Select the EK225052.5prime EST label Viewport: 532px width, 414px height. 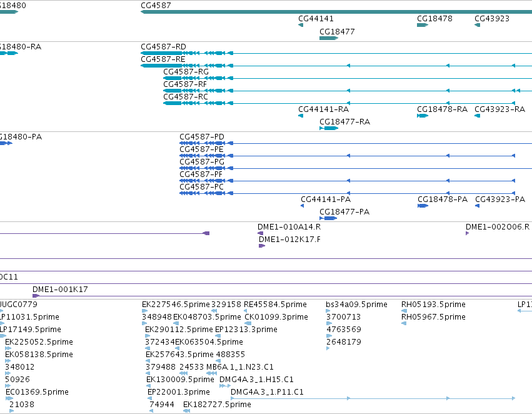pos(39,342)
